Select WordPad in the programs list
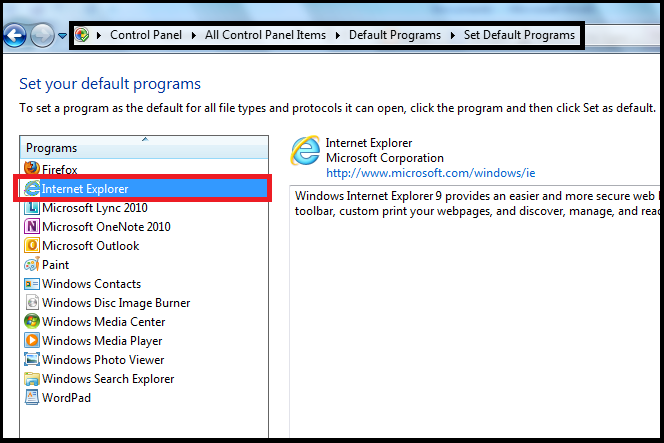Screen dimensions: 664x443 [x=66, y=398]
